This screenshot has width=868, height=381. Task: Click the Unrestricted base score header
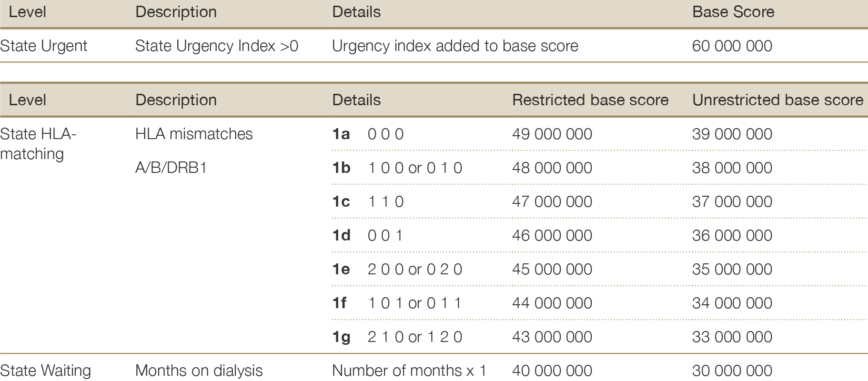[778, 100]
